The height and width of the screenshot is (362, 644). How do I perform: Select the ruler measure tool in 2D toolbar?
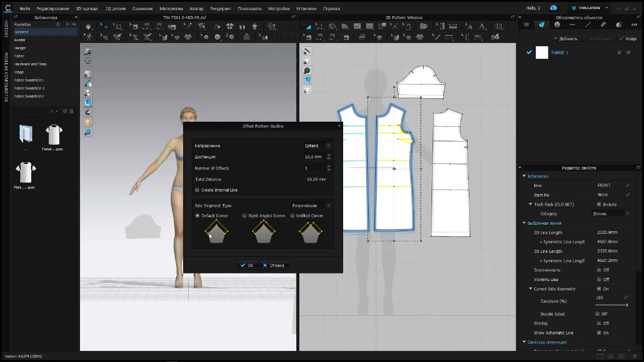452,27
